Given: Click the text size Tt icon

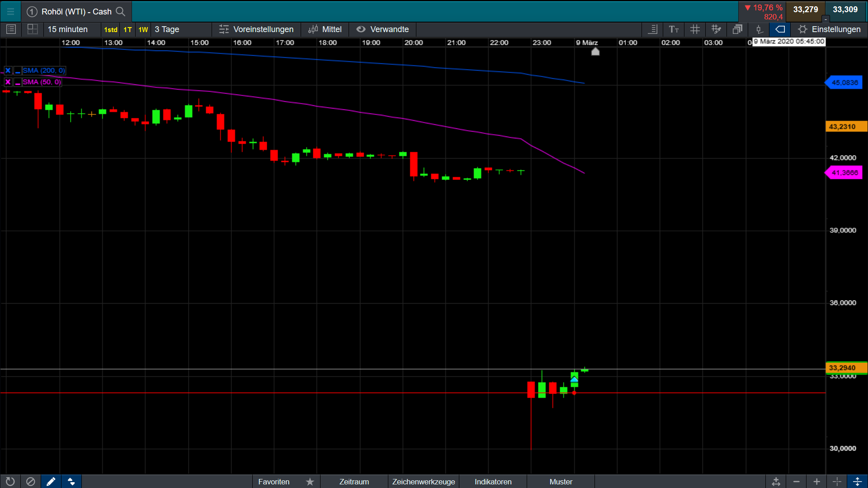Looking at the screenshot, I should (x=674, y=29).
